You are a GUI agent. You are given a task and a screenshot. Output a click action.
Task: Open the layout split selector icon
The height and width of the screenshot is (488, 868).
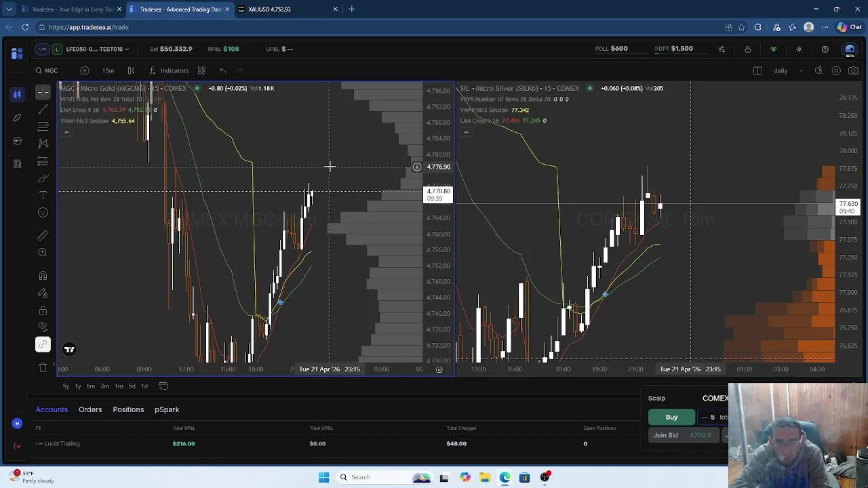(757, 70)
